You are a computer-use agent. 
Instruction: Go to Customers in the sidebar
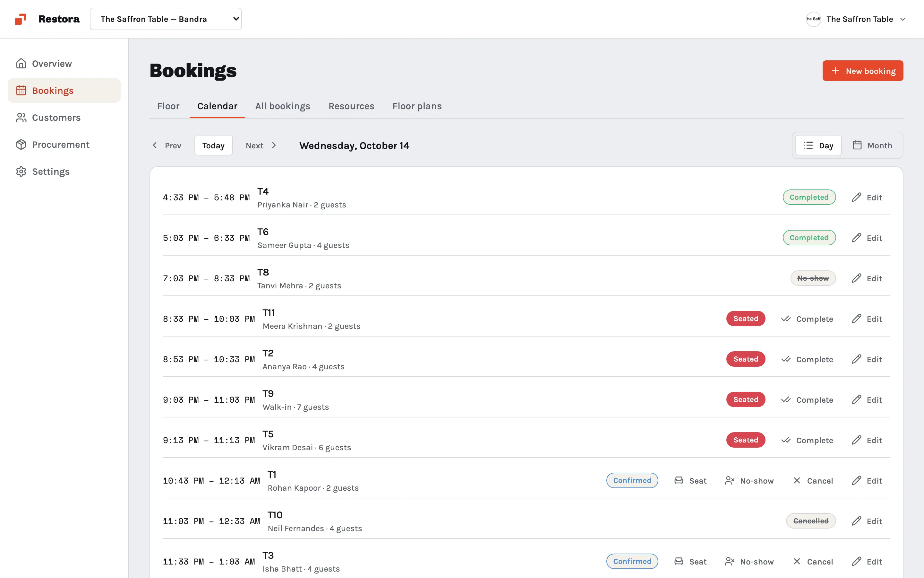tap(64, 117)
